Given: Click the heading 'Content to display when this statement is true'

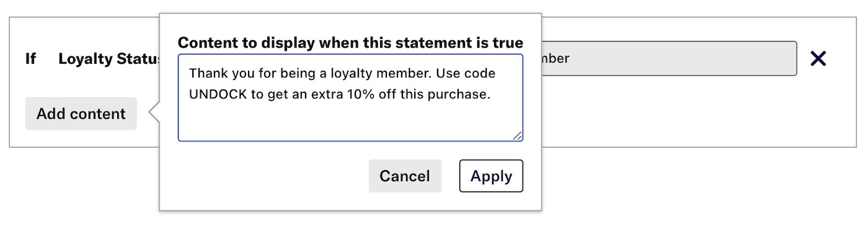Looking at the screenshot, I should [350, 43].
